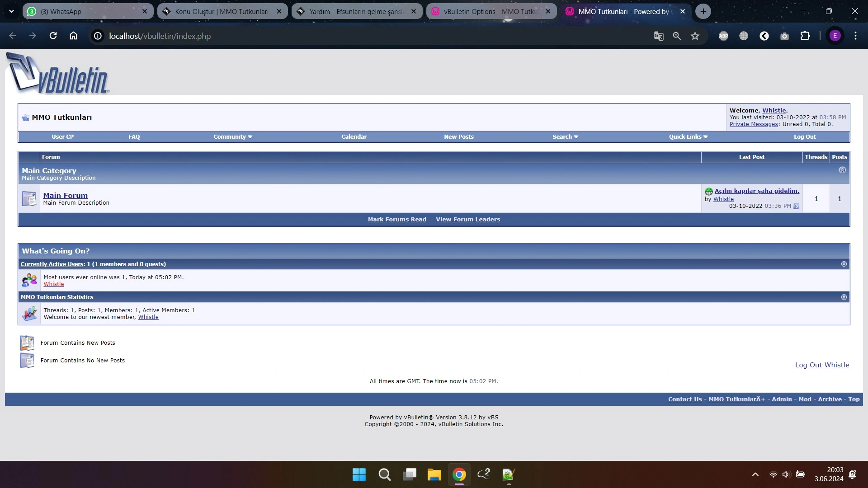Screen dimensions: 868x488
Task: Open Contact Us footer link
Action: pyautogui.click(x=685, y=399)
